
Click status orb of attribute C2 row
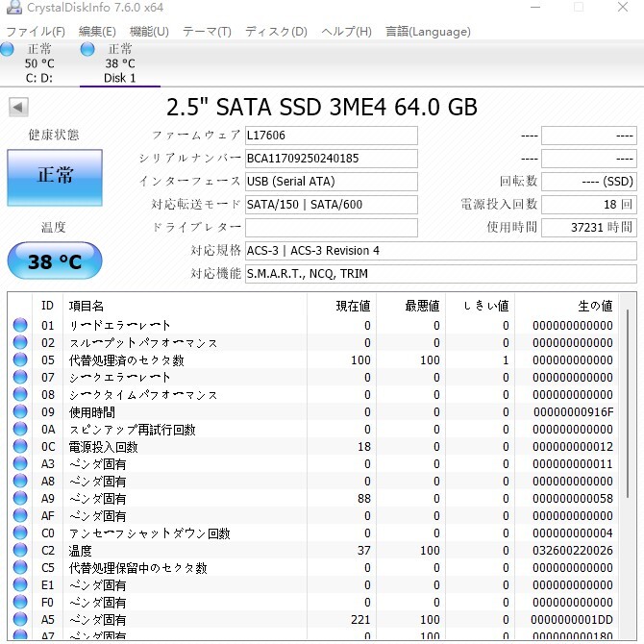pyautogui.click(x=20, y=550)
